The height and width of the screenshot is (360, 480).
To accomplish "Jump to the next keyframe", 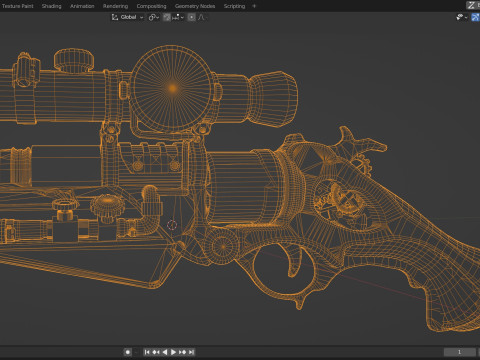I will click(x=182, y=352).
